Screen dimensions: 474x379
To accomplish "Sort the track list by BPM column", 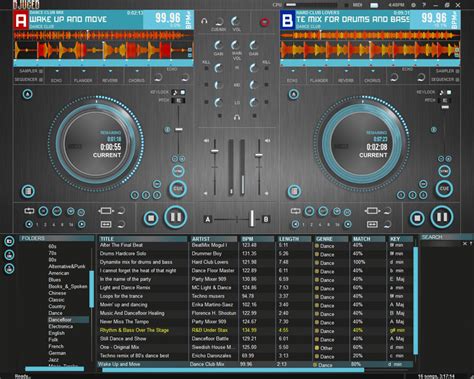I will tap(257, 239).
